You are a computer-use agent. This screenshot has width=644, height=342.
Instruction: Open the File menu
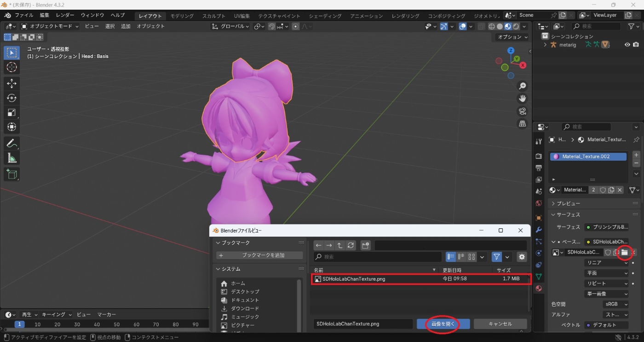point(24,16)
